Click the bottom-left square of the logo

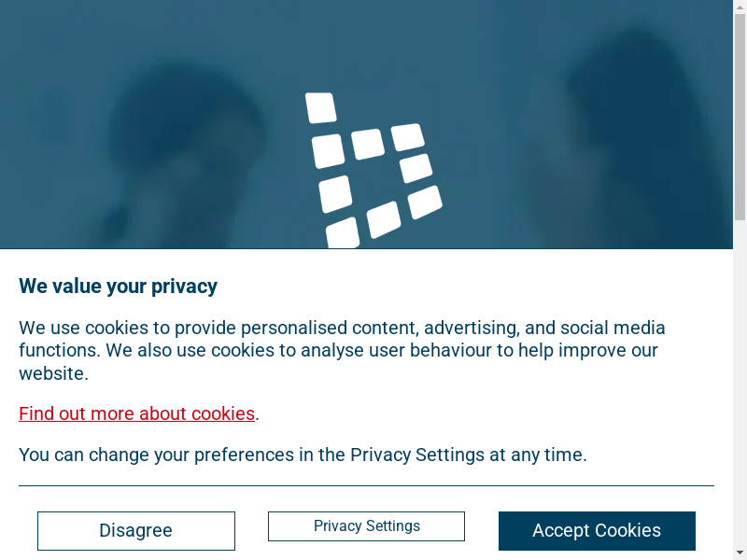click(x=343, y=233)
